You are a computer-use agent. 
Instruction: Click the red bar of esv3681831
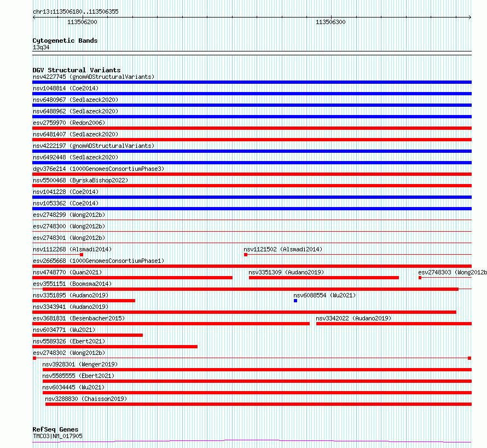(x=171, y=324)
